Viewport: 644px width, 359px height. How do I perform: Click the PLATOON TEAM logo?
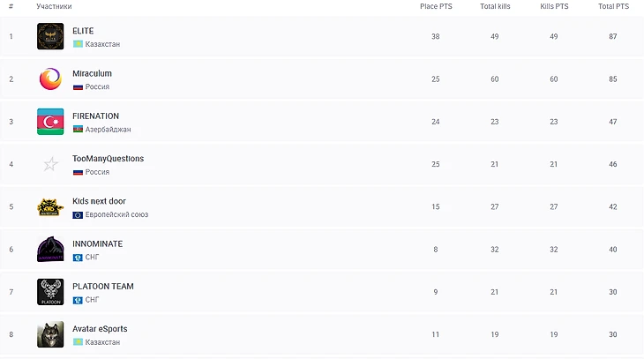pos(50,292)
